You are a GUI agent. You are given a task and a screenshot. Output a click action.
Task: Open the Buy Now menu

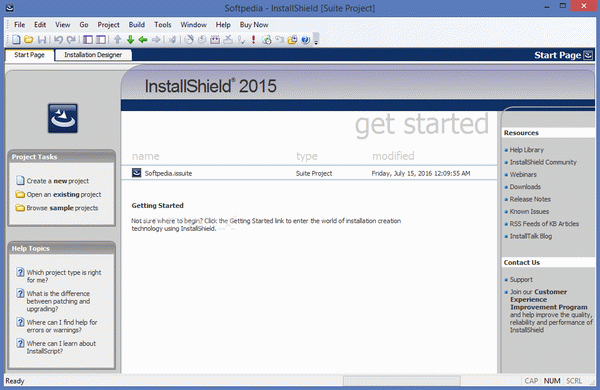254,25
